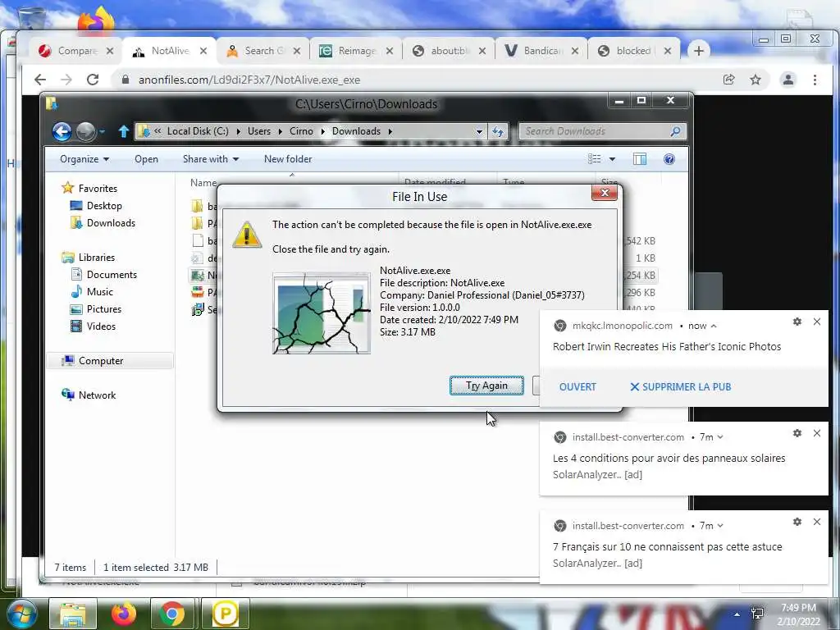This screenshot has width=840, height=630.
Task: Select Desktop under Favorites
Action: click(96, 206)
